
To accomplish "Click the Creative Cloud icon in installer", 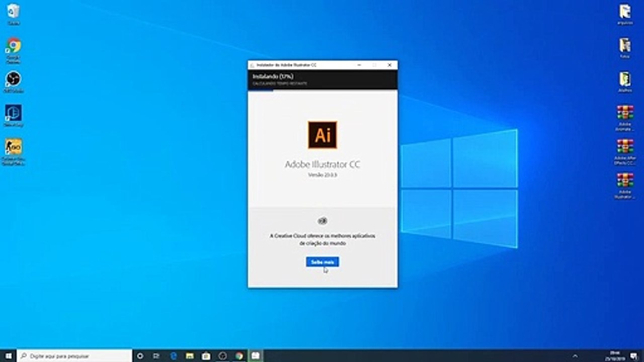I will pyautogui.click(x=323, y=221).
